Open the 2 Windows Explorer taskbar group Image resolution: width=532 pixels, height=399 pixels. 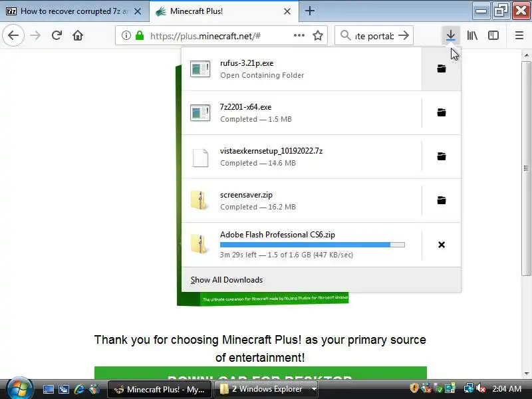tap(267, 389)
